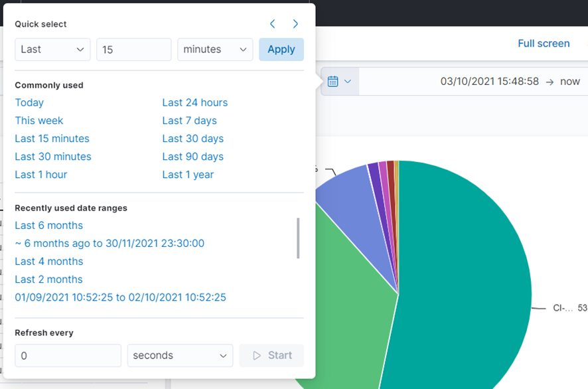Viewport: 588px width, 389px height.
Task: Click the chevron next to calendar icon
Action: (x=348, y=82)
